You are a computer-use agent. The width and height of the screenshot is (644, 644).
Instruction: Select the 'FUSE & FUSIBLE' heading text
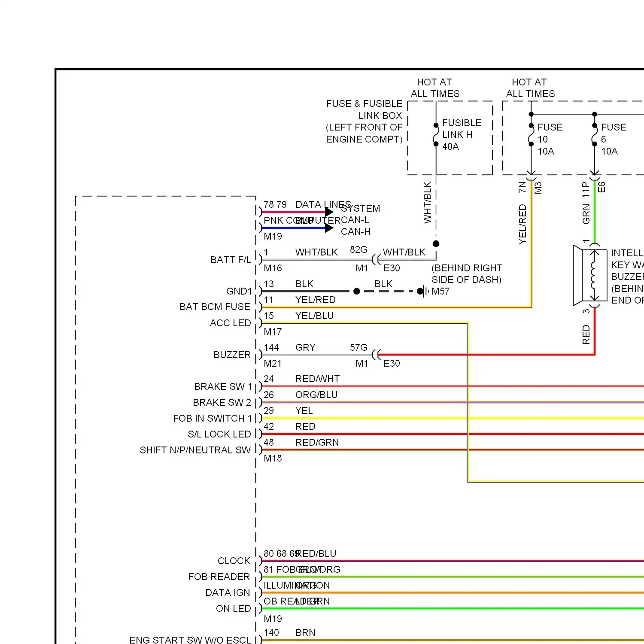364,104
